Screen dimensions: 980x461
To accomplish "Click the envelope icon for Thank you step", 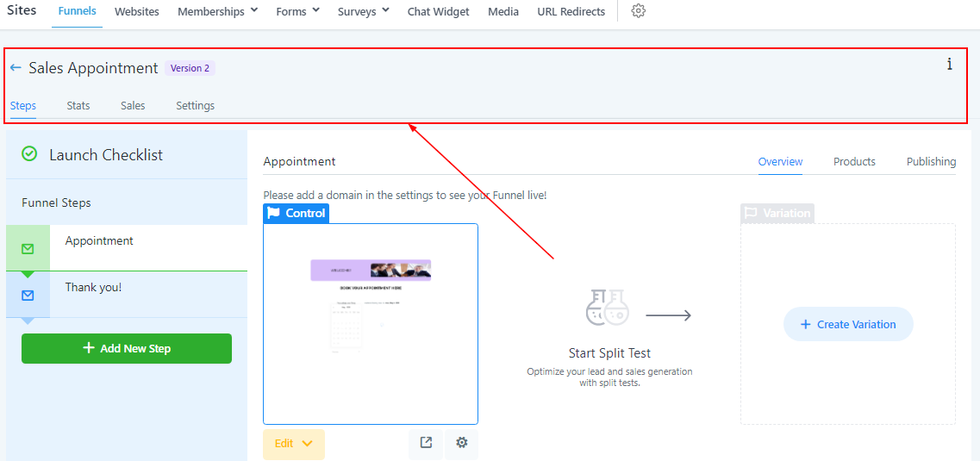I will point(28,296).
